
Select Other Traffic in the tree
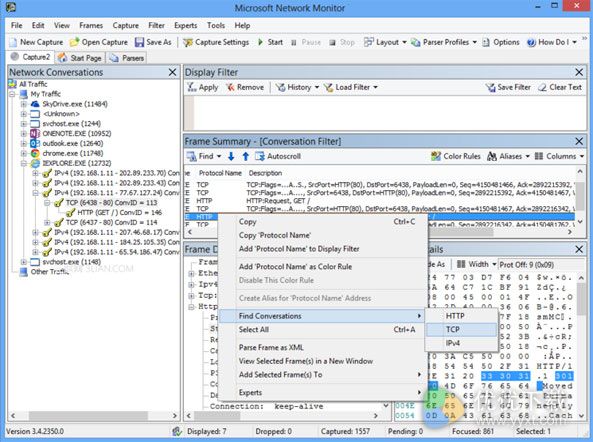(x=50, y=271)
